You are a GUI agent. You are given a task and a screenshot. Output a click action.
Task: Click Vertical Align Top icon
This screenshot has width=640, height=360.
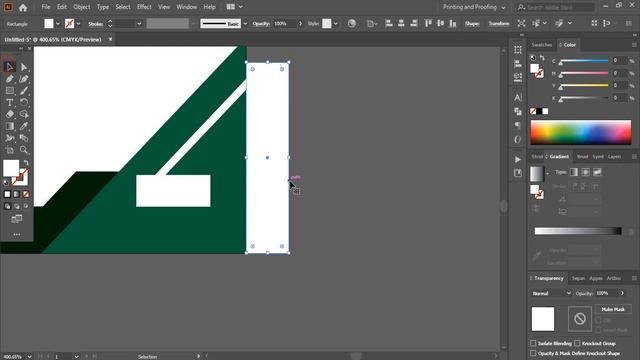point(428,24)
